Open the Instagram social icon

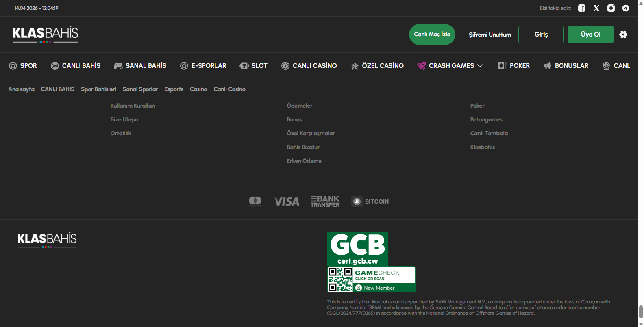click(x=611, y=8)
